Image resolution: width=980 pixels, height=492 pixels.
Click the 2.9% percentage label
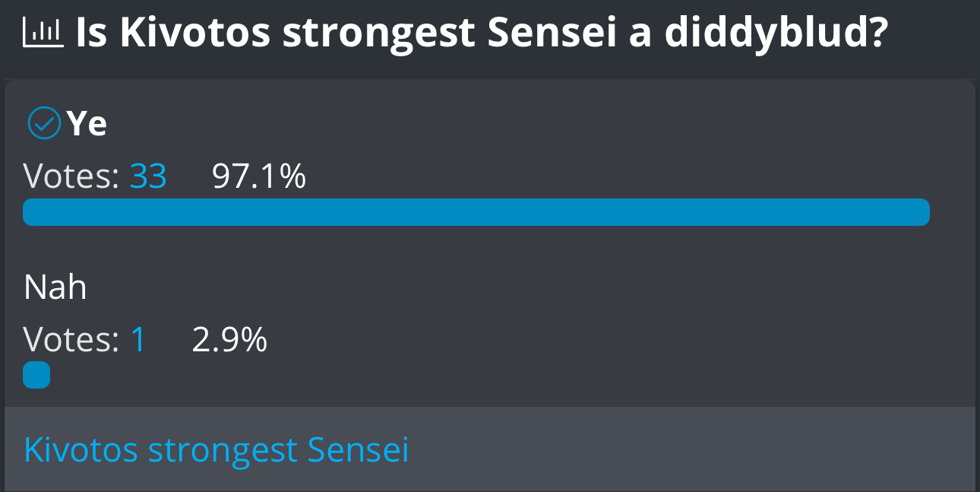click(x=229, y=339)
